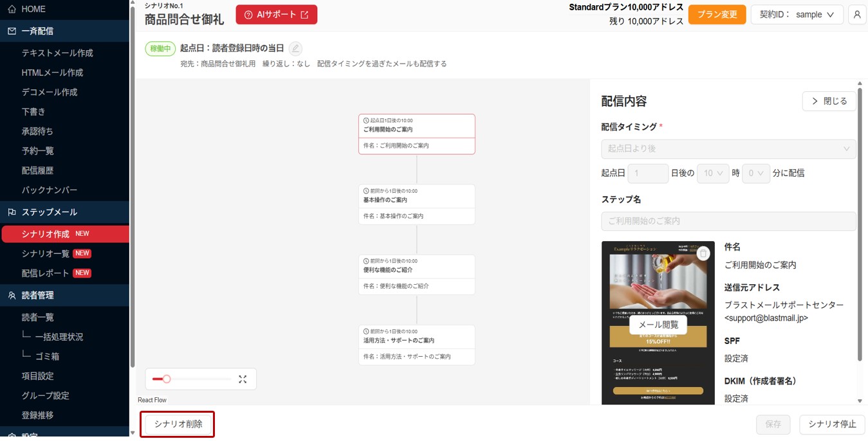Open the hour dropdown showing 10
The image size is (868, 441).
pyautogui.click(x=714, y=174)
